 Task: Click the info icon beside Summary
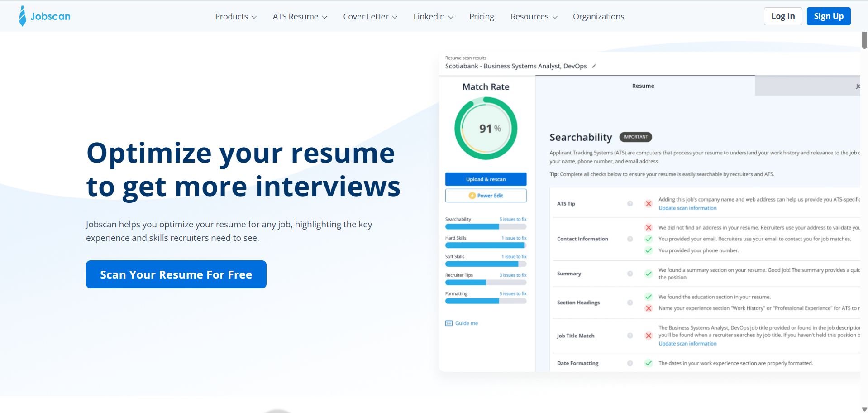click(x=630, y=274)
